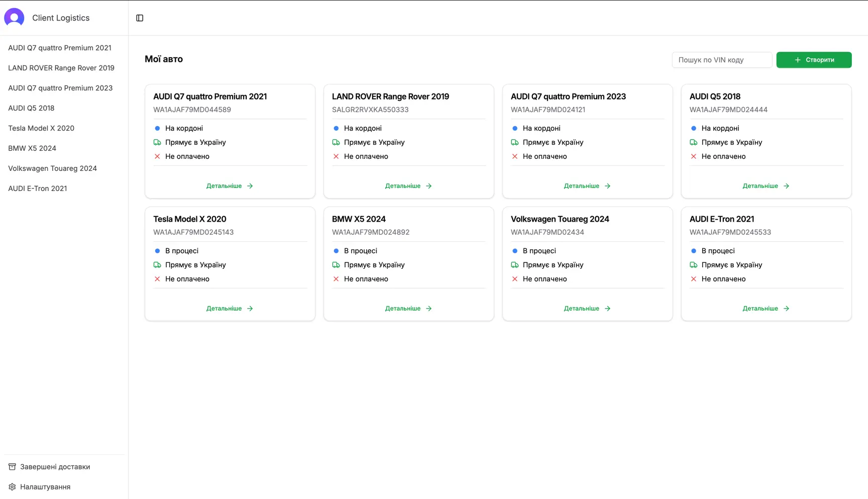The image size is (868, 499).
Task: Click the red cross on Tesla Model X card
Action: click(x=157, y=279)
